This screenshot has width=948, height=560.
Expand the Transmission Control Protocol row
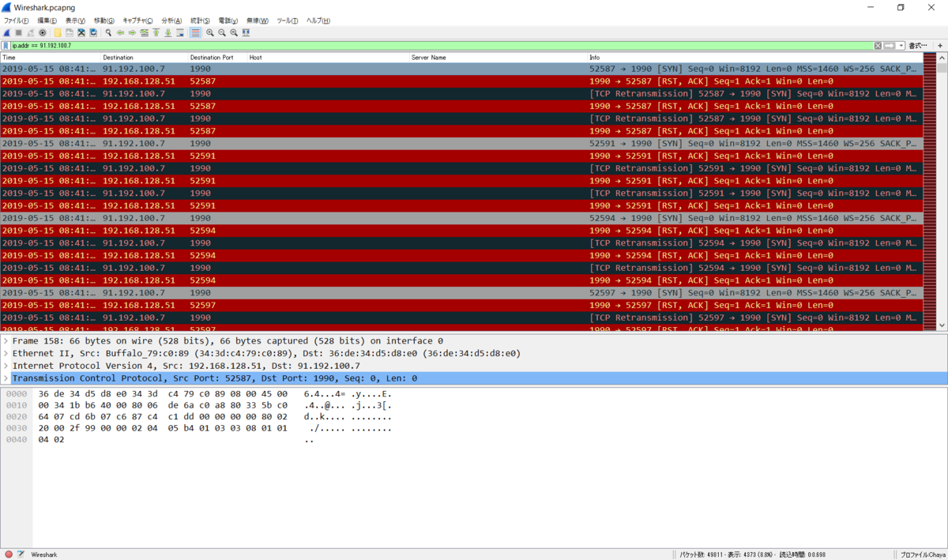pos(6,378)
